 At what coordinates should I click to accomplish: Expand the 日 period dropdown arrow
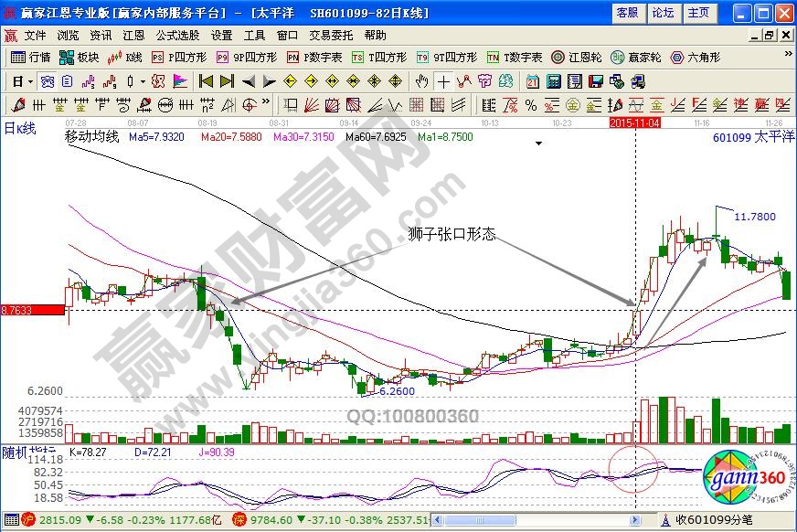[x=30, y=80]
